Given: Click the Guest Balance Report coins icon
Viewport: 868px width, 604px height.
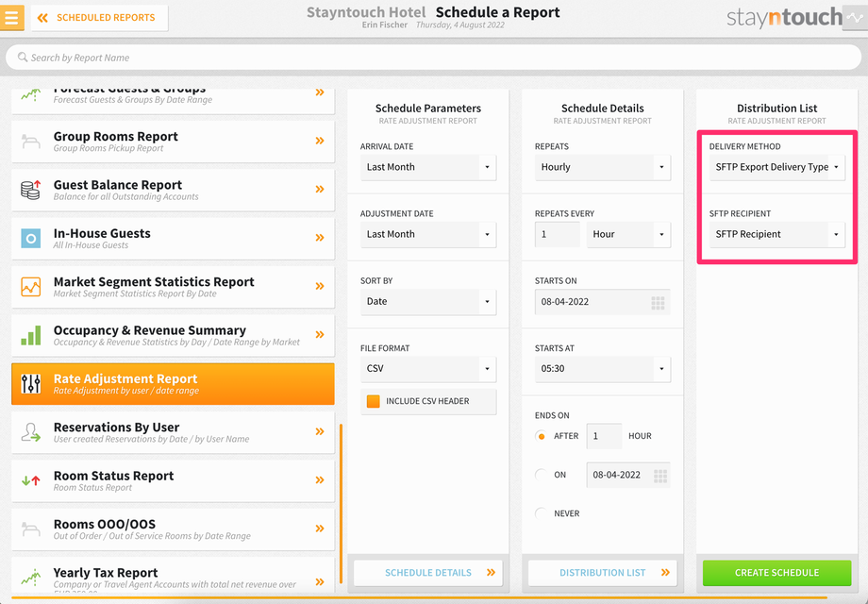Looking at the screenshot, I should click(31, 190).
